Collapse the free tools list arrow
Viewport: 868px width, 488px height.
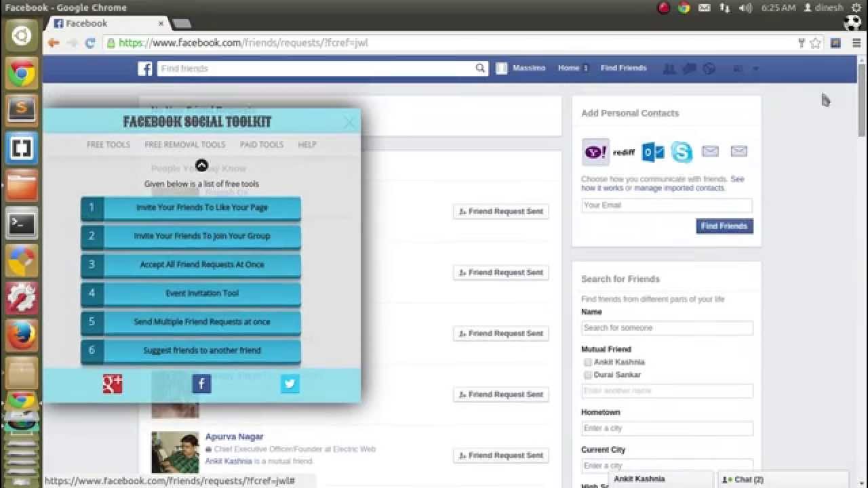tap(201, 165)
